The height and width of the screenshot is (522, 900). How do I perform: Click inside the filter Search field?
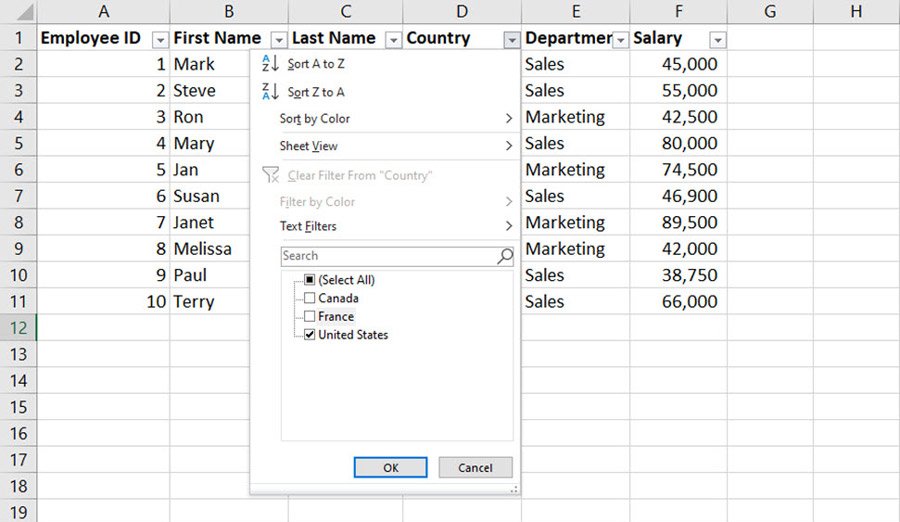(x=388, y=256)
